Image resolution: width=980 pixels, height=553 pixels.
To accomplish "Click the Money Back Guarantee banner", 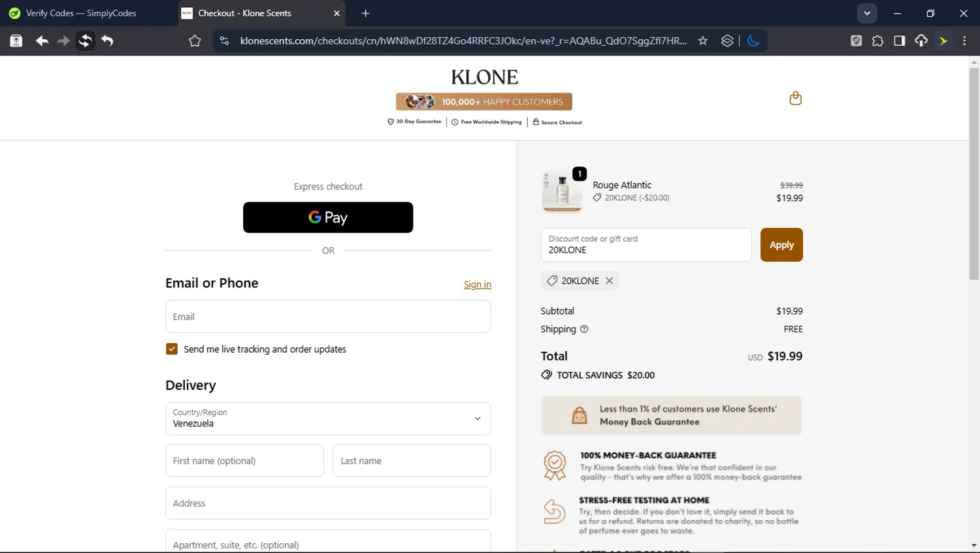I will (x=672, y=415).
